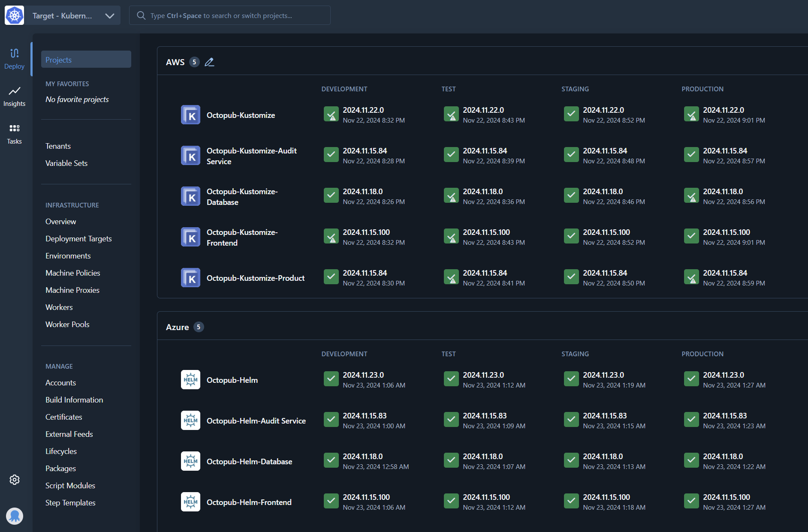Click the green success check for Octopub-Kustomize Production
Image resolution: width=808 pixels, height=532 pixels.
(691, 114)
